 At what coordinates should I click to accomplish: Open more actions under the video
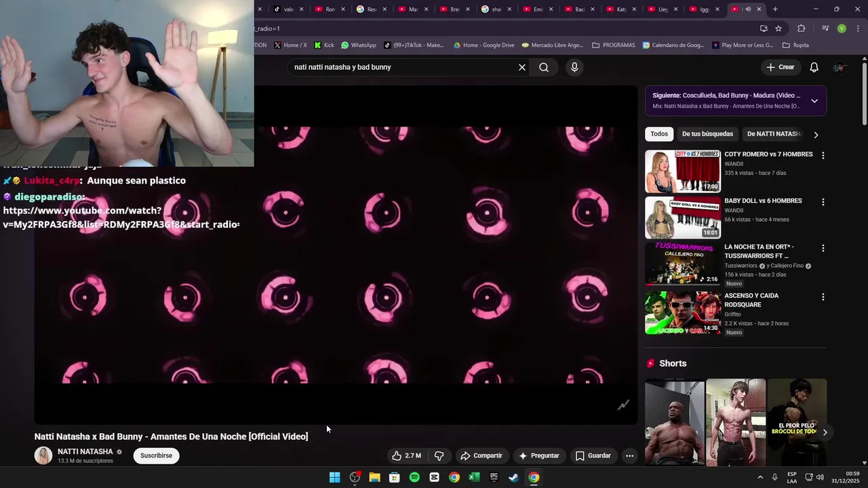click(629, 455)
